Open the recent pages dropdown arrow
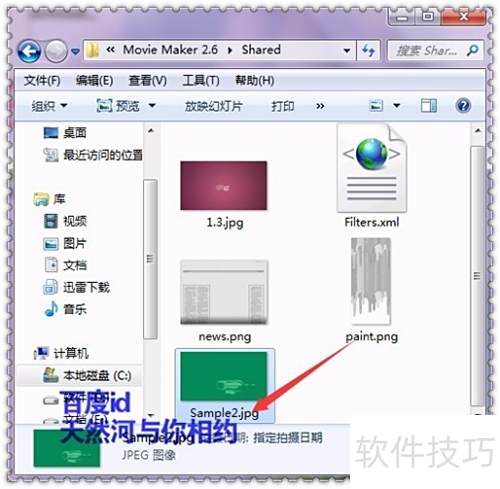500x489 pixels. pos(75,51)
